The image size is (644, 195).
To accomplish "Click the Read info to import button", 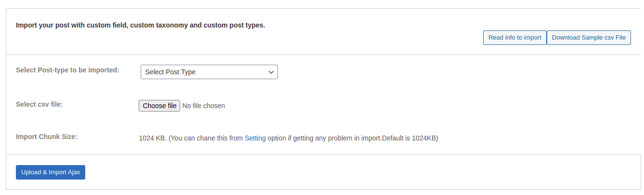I will point(514,38).
